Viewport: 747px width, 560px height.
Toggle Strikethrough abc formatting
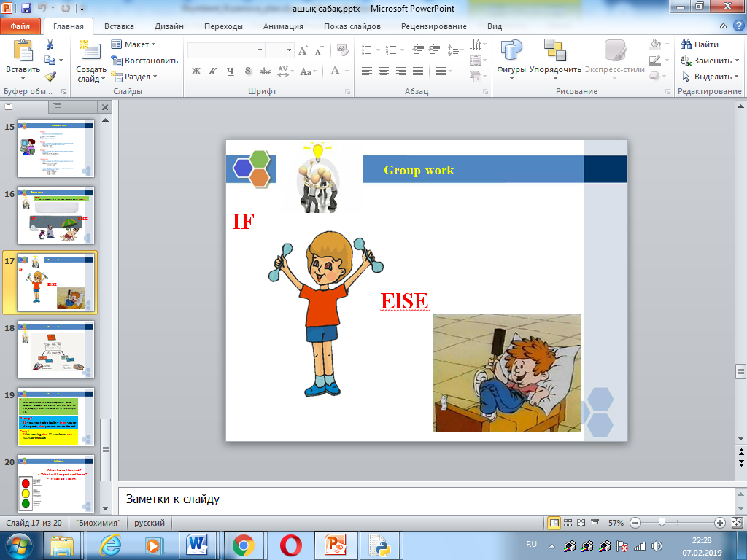coord(265,71)
